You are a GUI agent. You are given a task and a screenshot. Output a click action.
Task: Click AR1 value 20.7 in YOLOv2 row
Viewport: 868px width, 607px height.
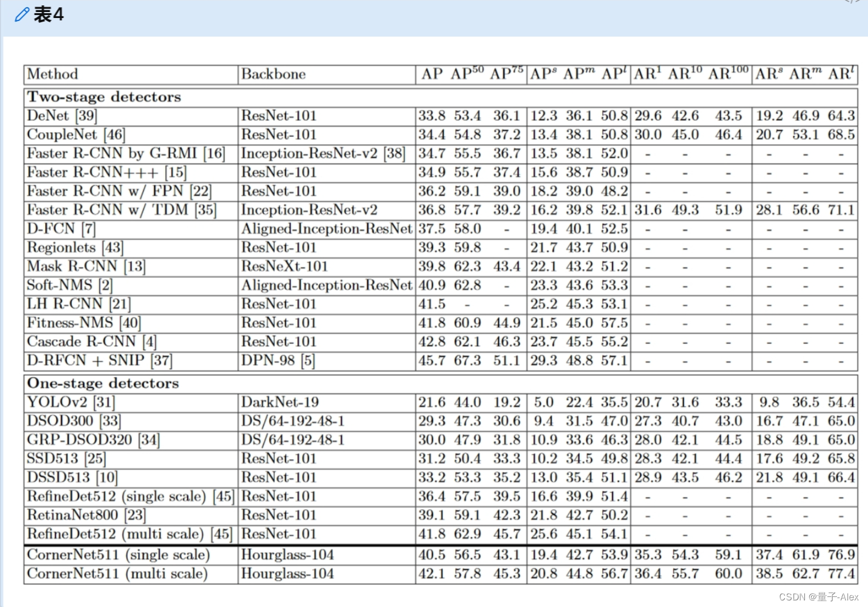[648, 402]
